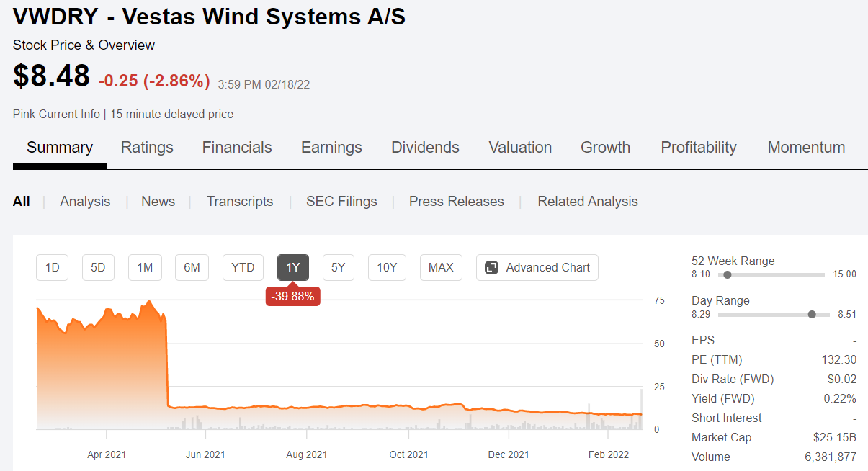
Task: Click Pink Current Info text
Action: pos(56,114)
